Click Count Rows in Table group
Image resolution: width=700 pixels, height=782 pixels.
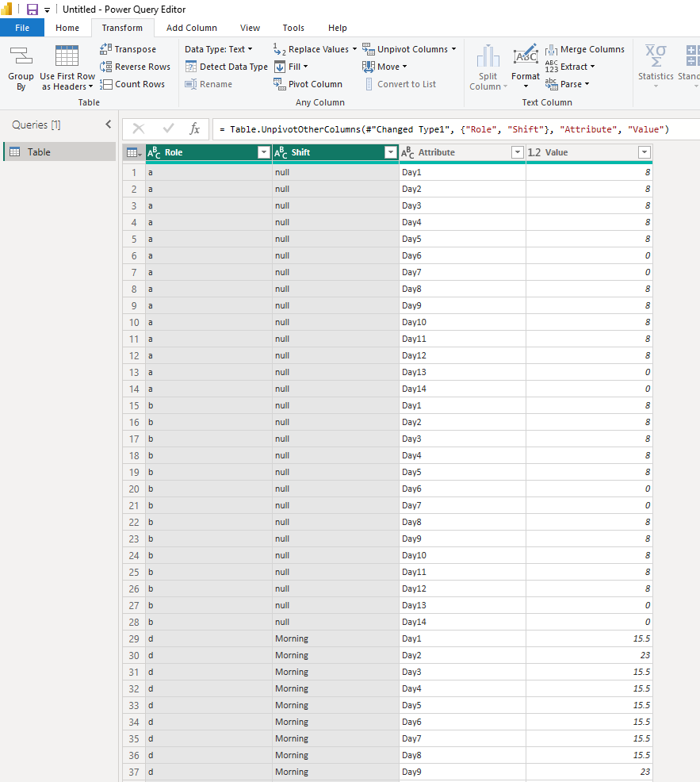pos(132,84)
